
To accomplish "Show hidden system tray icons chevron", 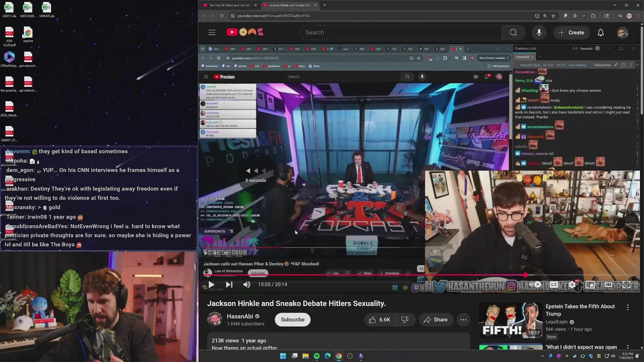I will (542, 356).
